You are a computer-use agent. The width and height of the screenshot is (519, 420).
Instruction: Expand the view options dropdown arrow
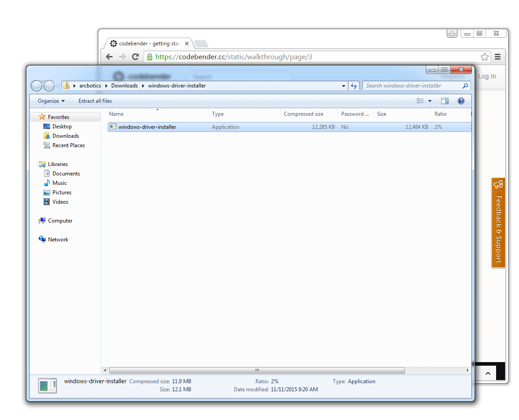click(430, 101)
